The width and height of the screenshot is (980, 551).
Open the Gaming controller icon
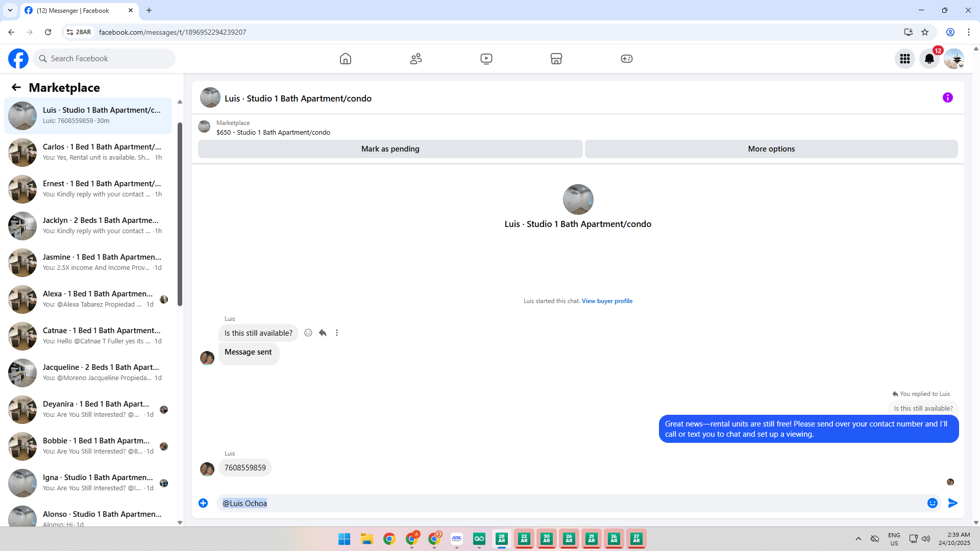click(x=627, y=59)
